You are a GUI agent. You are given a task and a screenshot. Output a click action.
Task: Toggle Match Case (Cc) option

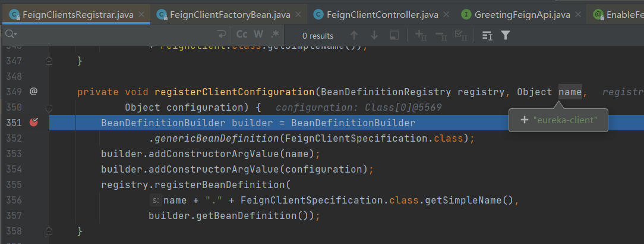tap(242, 35)
